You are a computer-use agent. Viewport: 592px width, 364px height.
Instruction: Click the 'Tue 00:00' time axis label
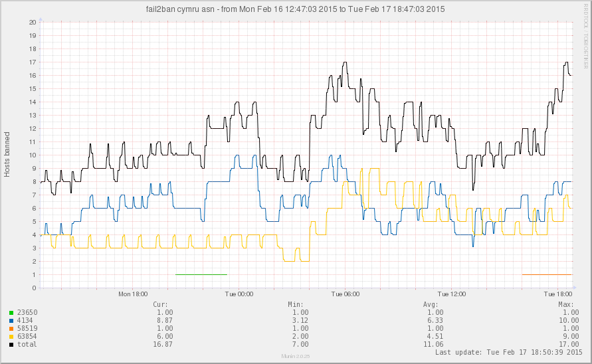click(239, 294)
